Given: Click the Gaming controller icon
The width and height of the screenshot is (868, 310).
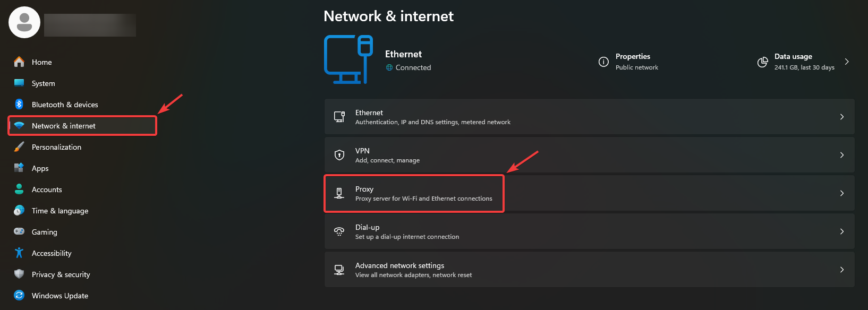Looking at the screenshot, I should click(19, 232).
